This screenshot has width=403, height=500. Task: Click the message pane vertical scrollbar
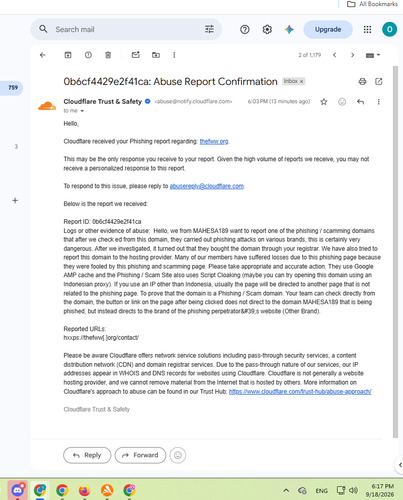click(395, 252)
